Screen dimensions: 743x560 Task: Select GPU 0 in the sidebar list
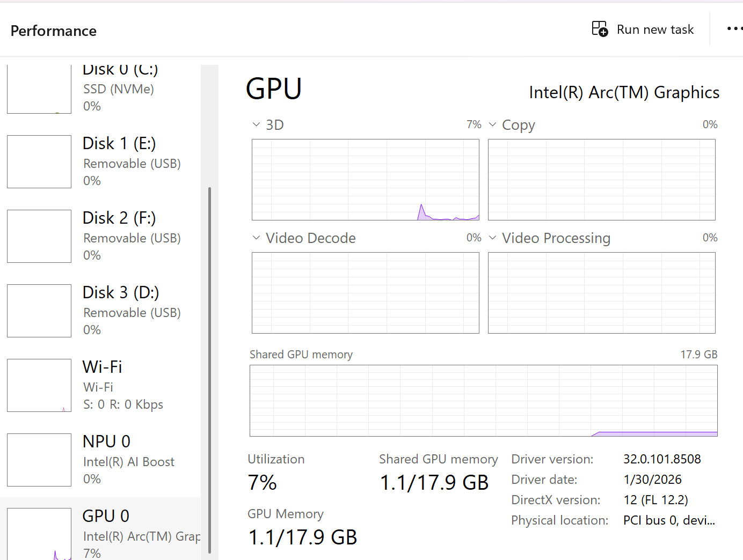(x=100, y=529)
